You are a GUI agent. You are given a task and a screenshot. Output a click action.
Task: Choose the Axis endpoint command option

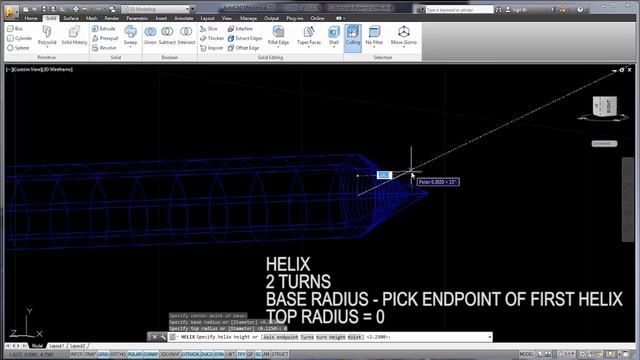click(280, 337)
